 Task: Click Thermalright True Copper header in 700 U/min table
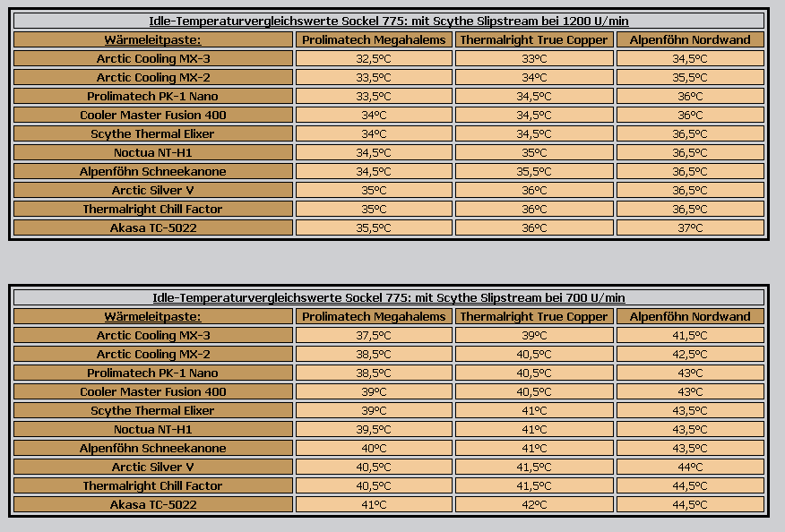(534, 316)
